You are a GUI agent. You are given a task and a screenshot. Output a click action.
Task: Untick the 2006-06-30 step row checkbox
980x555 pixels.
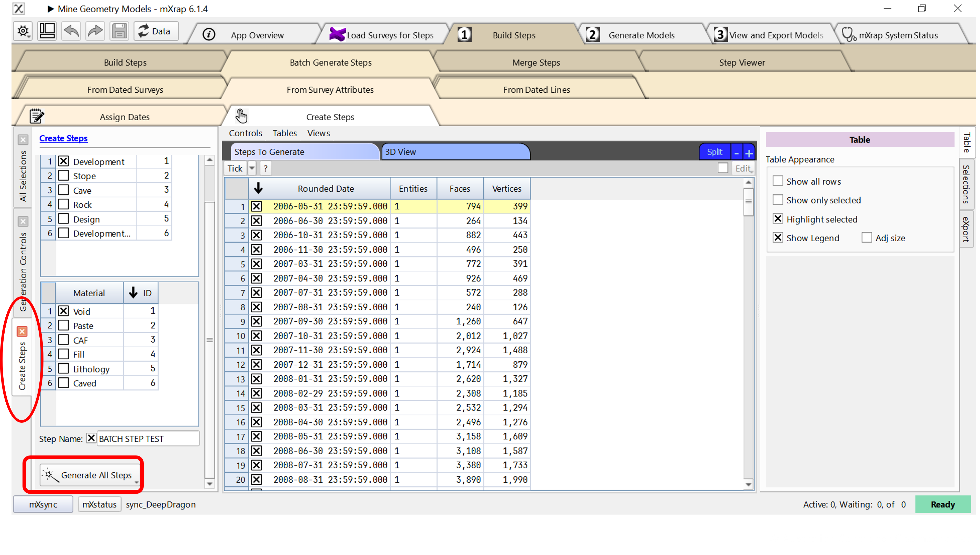coord(256,221)
